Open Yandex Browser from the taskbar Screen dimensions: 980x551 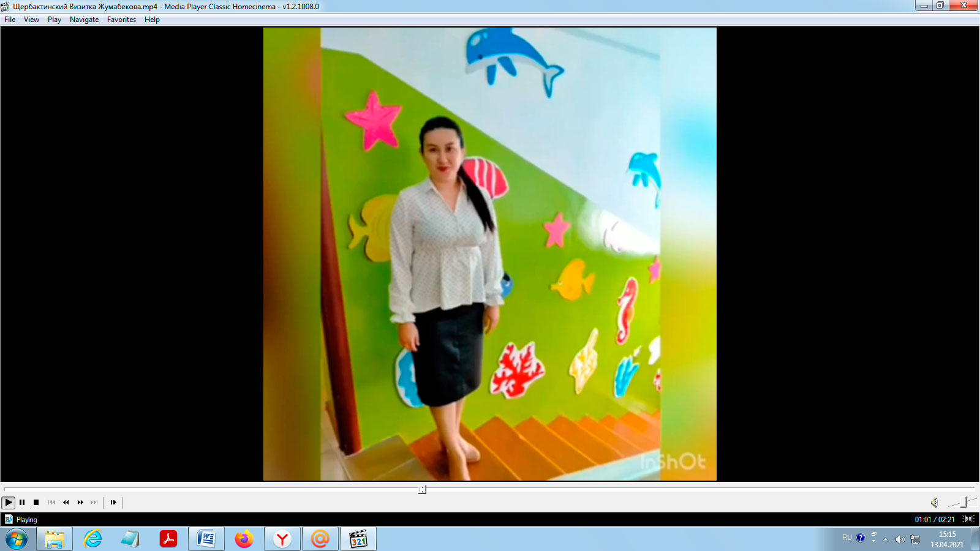coord(282,539)
